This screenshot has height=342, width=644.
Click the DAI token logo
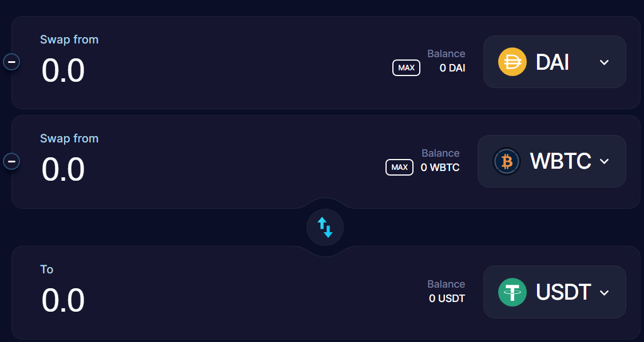(x=512, y=61)
